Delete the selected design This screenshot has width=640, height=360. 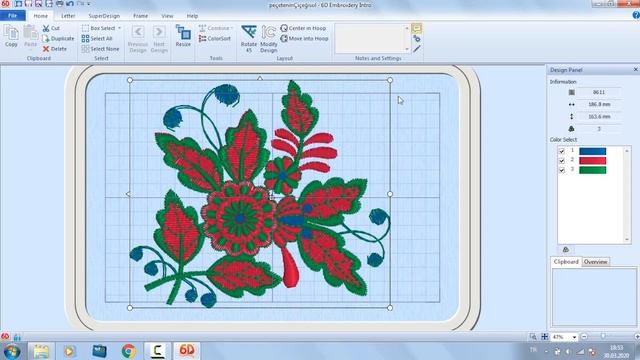click(55, 49)
